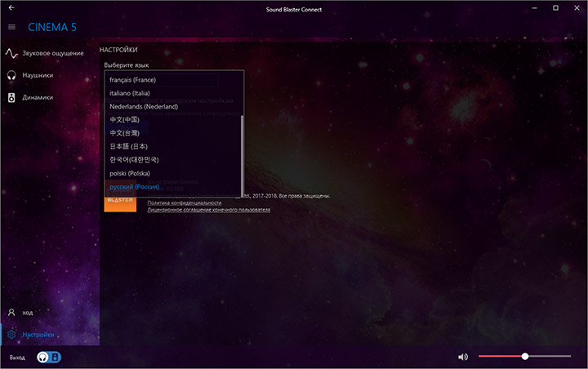Go back with the arrow icon
588x369 pixels.
(x=11, y=7)
